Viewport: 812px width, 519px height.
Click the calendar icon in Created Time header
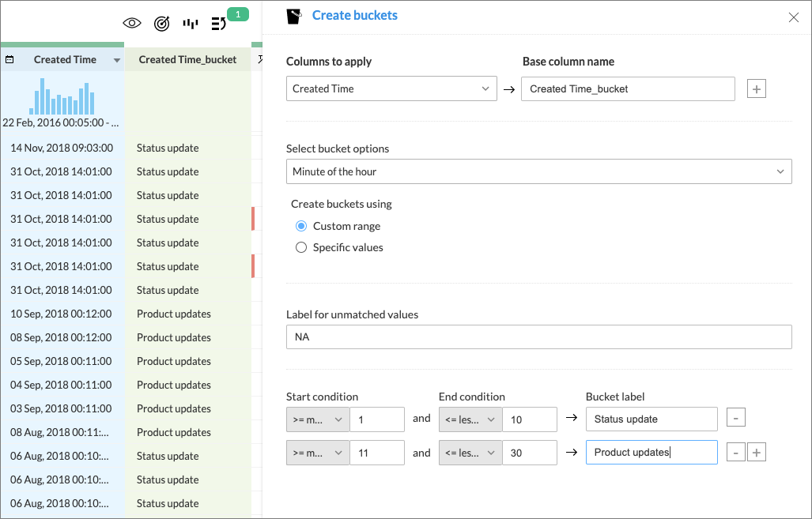(x=9, y=60)
